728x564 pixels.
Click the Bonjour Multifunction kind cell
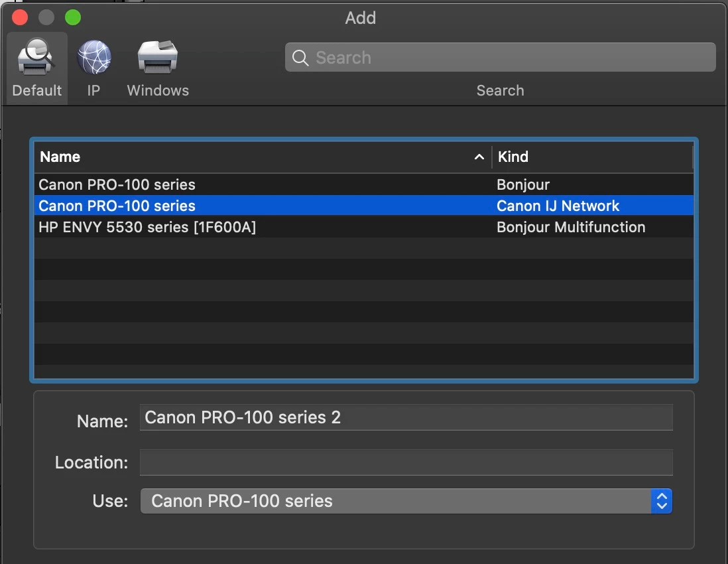(x=571, y=227)
